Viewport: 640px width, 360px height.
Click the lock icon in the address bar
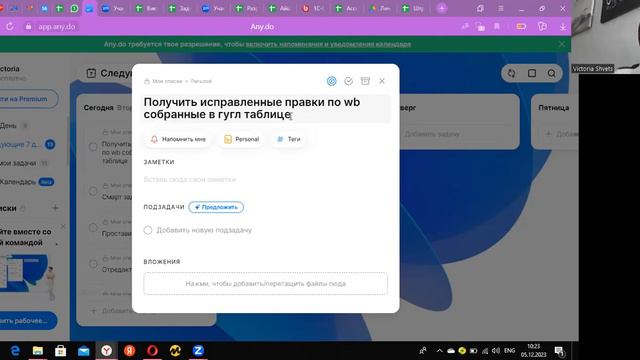click(x=28, y=27)
